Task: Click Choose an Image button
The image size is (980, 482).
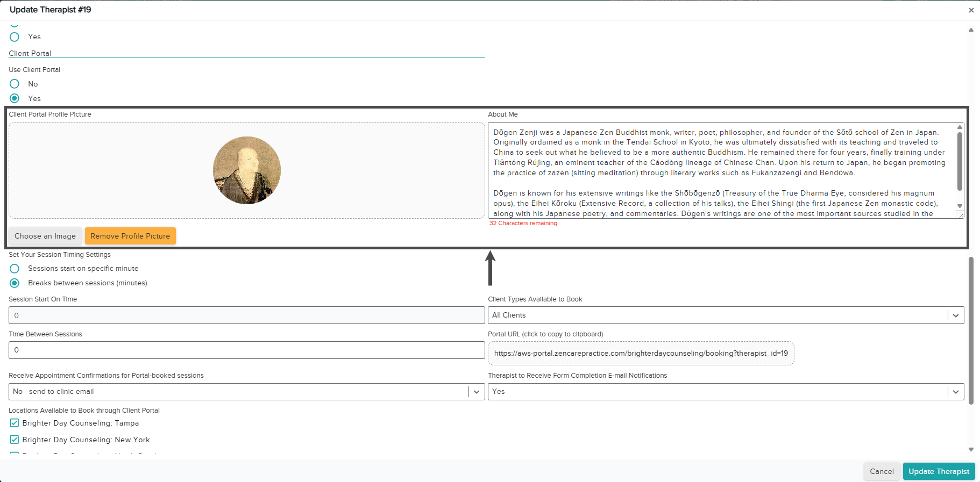Action: click(45, 236)
